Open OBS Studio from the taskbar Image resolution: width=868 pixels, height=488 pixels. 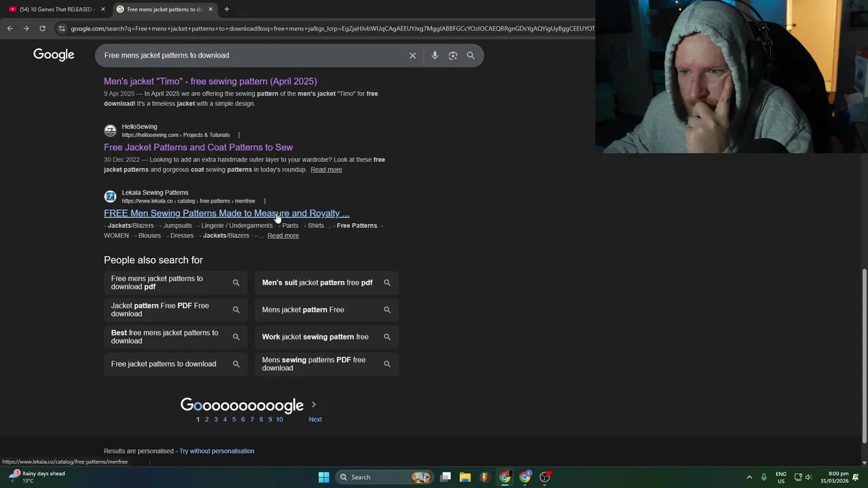[x=545, y=477]
